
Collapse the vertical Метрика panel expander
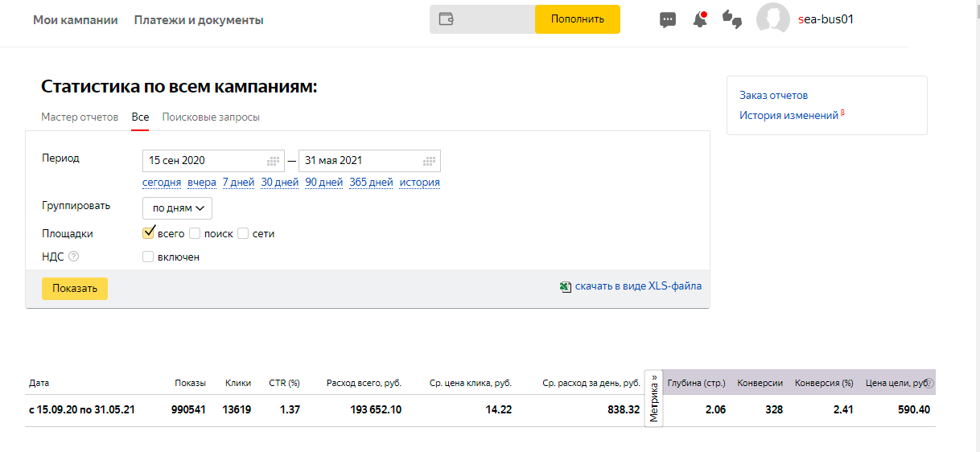coord(654,398)
